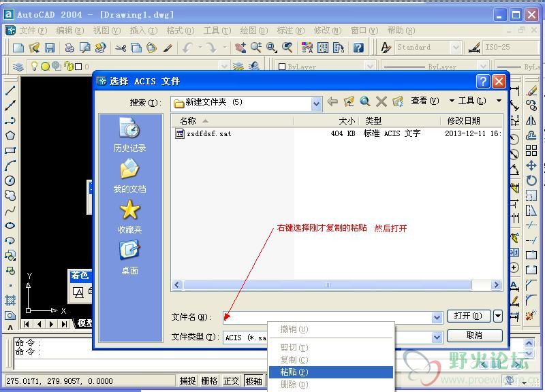The width and height of the screenshot is (545, 392).
Task: Open the 查看 views menu in dialog
Action: coord(424,101)
